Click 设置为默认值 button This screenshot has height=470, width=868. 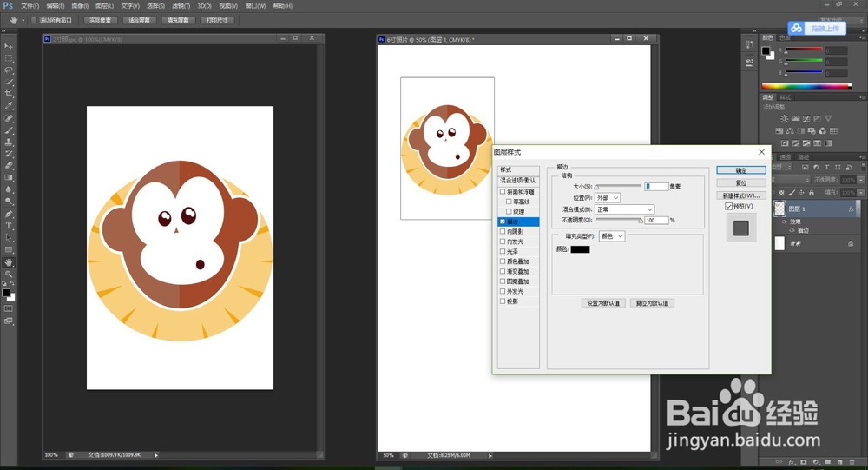(x=603, y=303)
